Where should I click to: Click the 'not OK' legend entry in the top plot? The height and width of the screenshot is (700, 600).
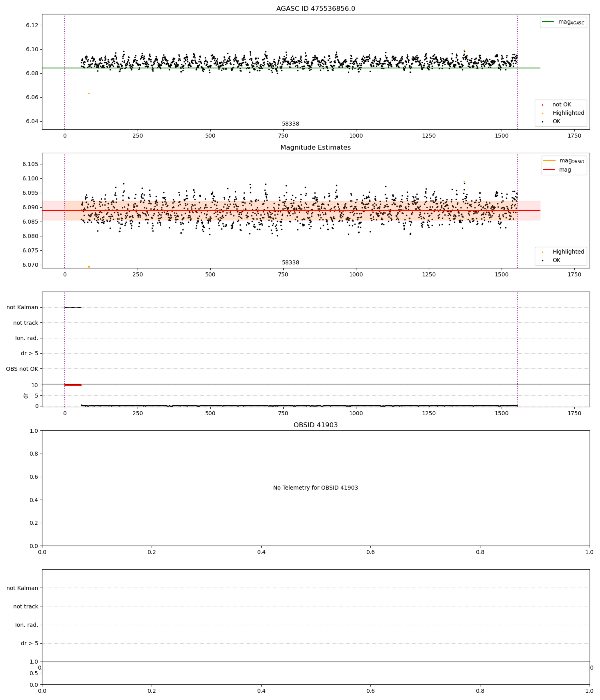pos(557,105)
